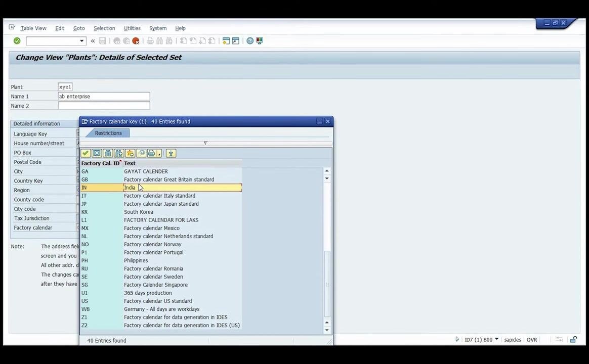
Task: Click the Print icon in calendar dialog
Action: [151, 153]
